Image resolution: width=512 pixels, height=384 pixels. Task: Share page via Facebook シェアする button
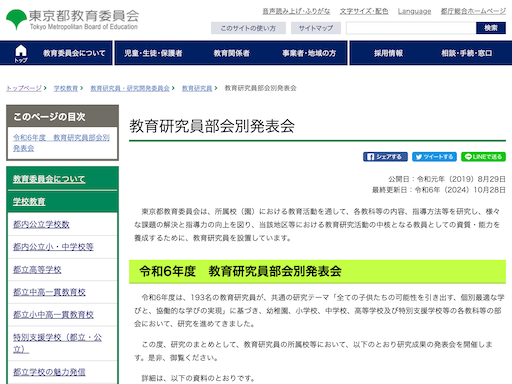tap(385, 157)
